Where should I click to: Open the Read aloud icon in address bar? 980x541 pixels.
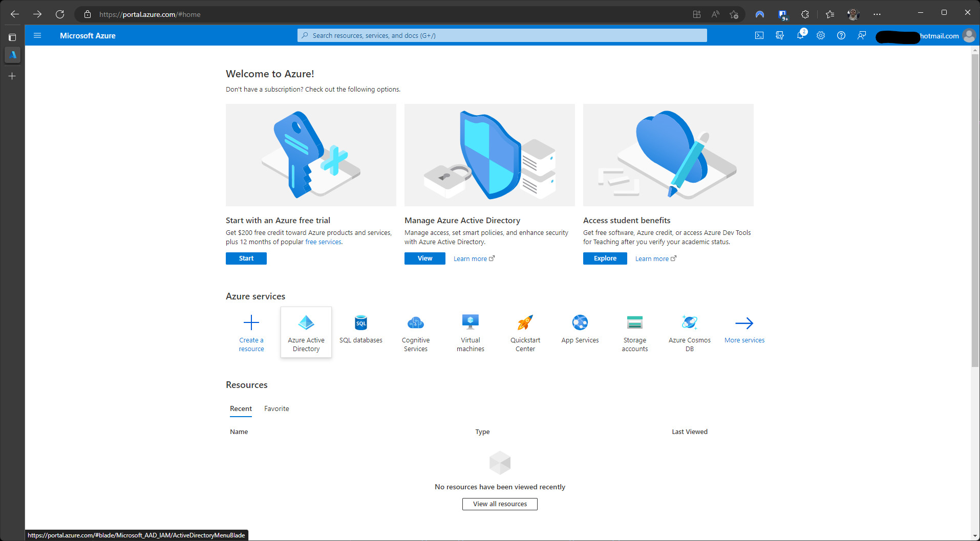pyautogui.click(x=715, y=14)
